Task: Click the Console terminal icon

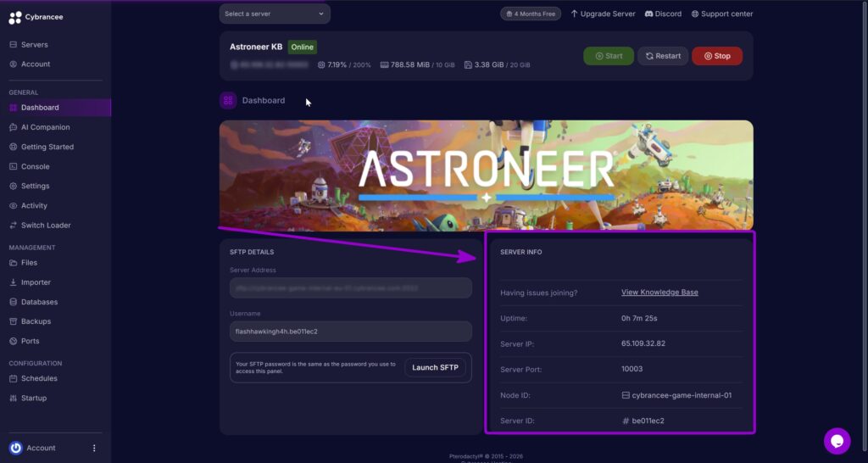Action: coord(14,167)
